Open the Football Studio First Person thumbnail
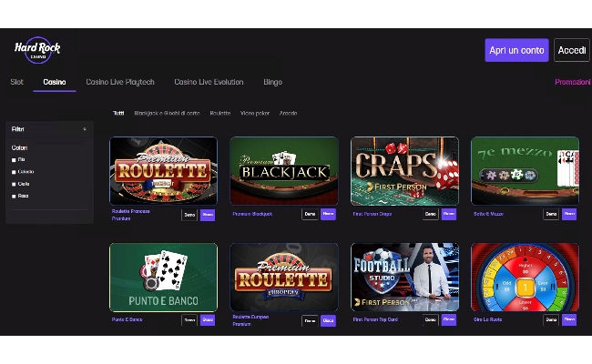This screenshot has height=364, width=592. 404,278
